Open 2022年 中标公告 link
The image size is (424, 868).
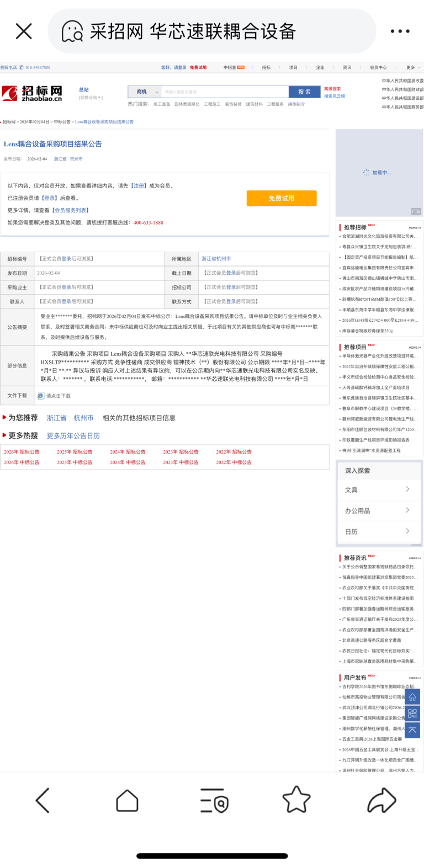click(x=234, y=462)
